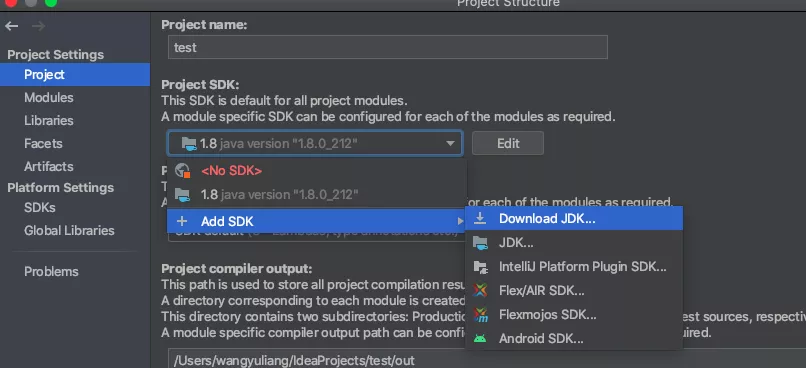806x368 pixels.
Task: Click the back arrow icon
Action: (x=11, y=26)
